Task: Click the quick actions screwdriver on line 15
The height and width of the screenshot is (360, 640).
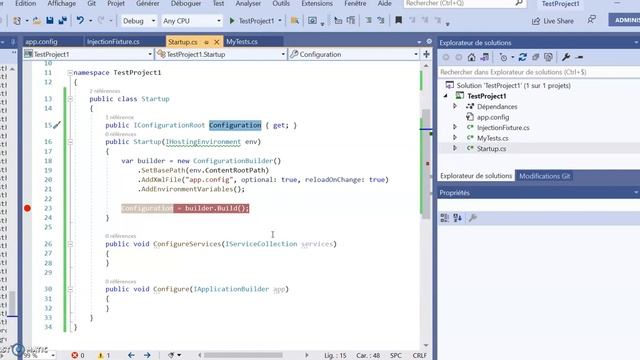Action: click(57, 125)
